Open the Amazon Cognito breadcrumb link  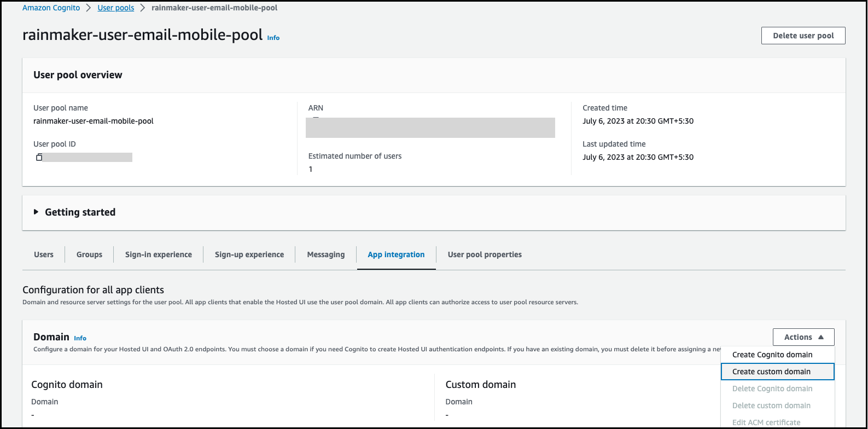[51, 8]
